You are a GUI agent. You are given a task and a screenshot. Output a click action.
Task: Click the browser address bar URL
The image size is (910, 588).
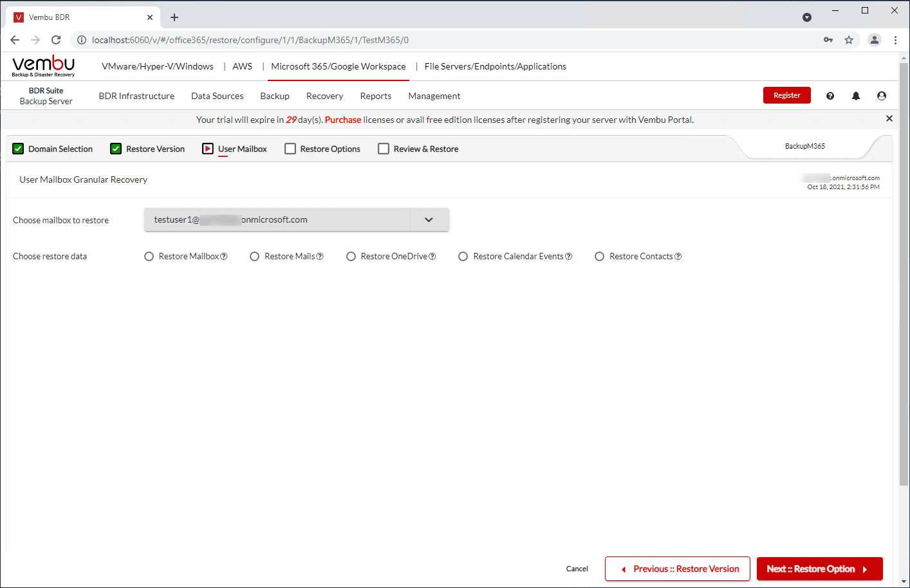(x=250, y=40)
